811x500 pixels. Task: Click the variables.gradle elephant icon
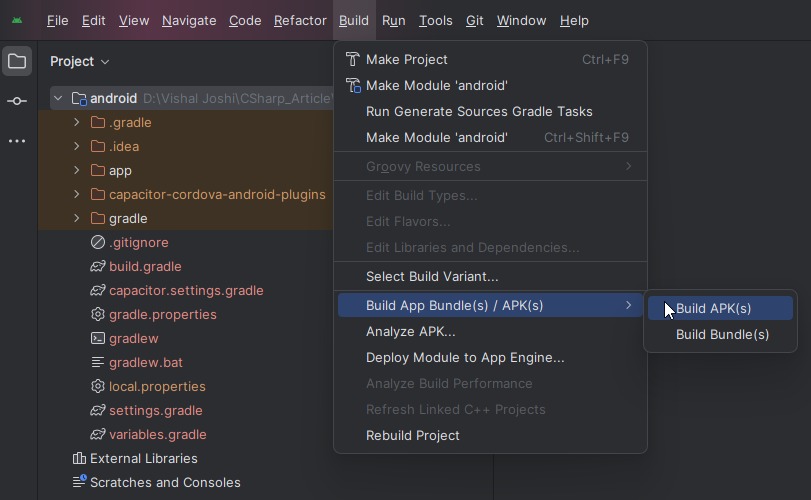point(98,434)
